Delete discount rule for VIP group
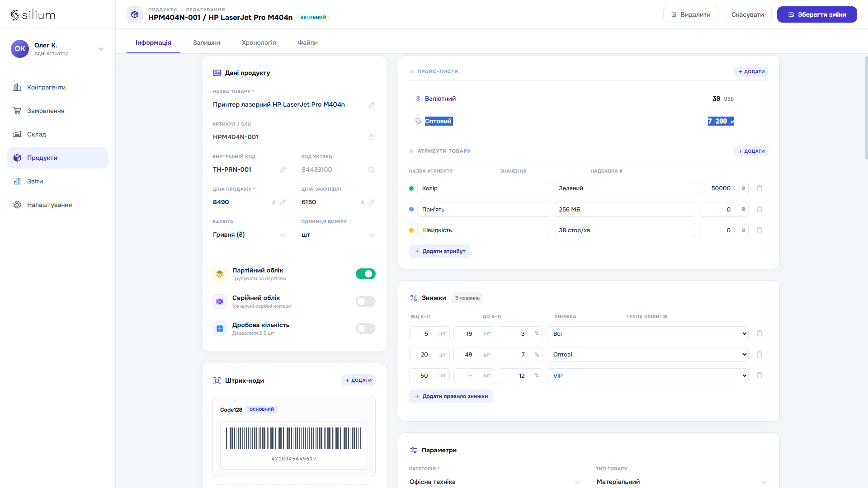The image size is (868, 488). click(x=759, y=375)
